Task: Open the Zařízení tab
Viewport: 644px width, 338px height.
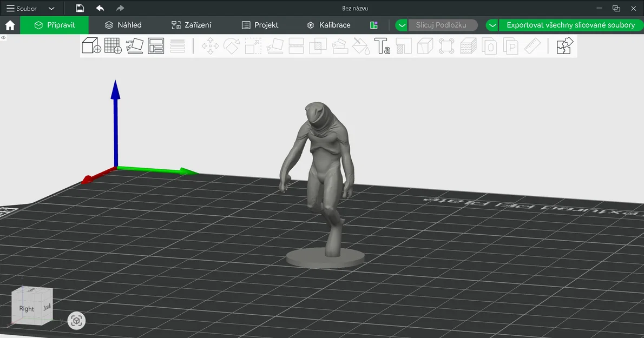Action: pyautogui.click(x=192, y=25)
